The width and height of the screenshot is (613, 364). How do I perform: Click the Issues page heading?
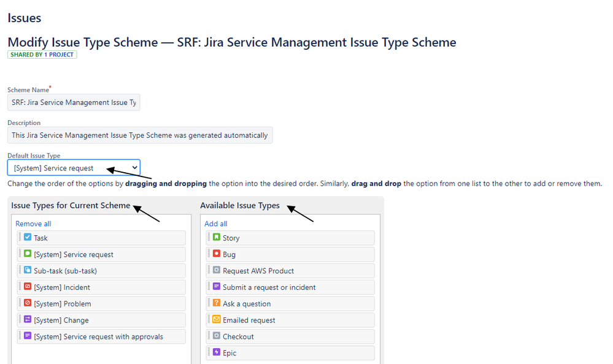coord(25,18)
